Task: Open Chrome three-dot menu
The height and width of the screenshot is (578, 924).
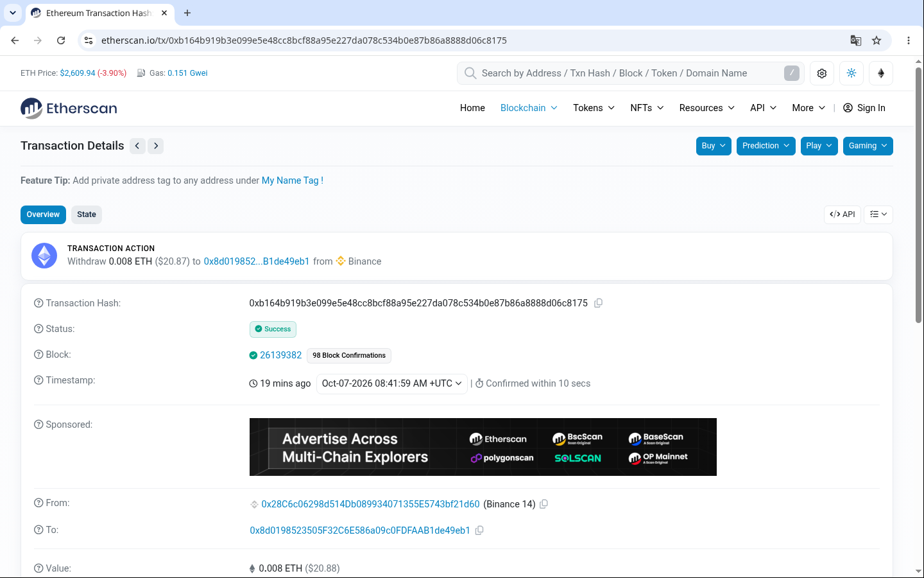Action: point(909,40)
